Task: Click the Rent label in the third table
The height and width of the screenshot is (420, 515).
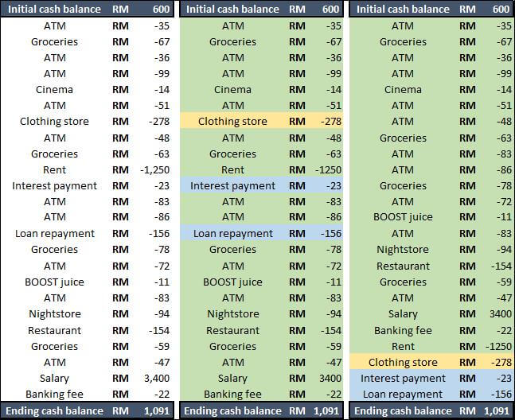Action: [x=403, y=347]
